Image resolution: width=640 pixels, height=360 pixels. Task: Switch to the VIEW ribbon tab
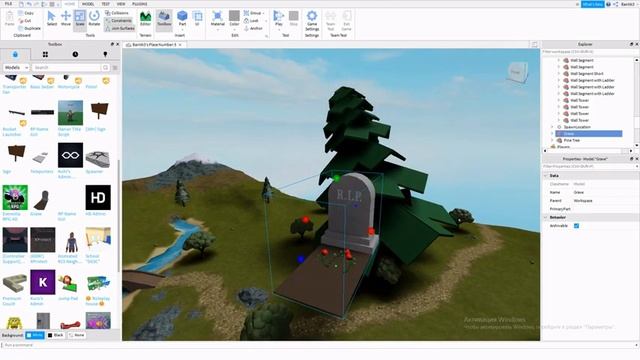click(x=121, y=4)
